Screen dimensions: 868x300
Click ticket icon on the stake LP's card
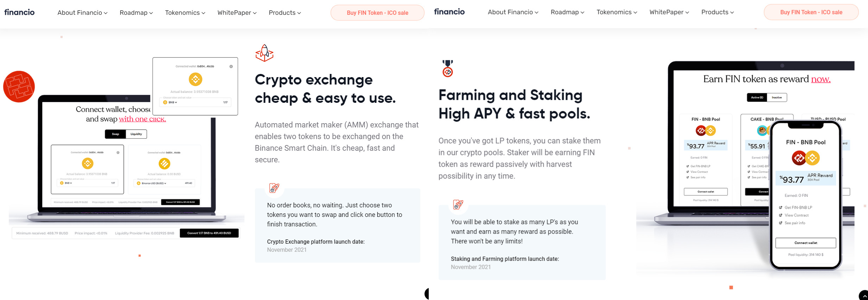tap(458, 205)
